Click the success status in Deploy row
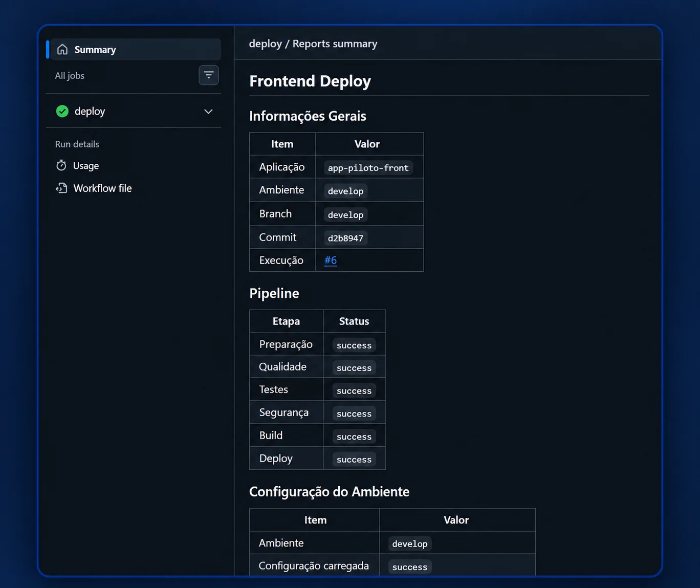 [x=354, y=460]
